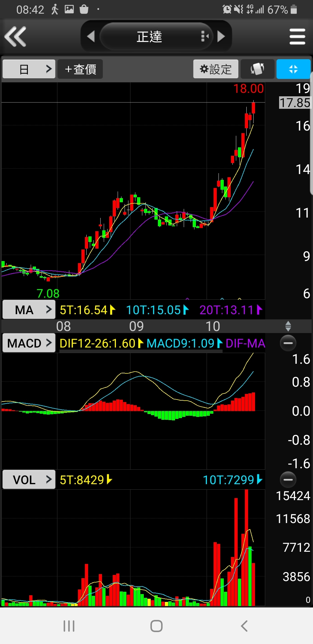
Task: Collapse the VOL panel with minus button
Action: click(288, 480)
